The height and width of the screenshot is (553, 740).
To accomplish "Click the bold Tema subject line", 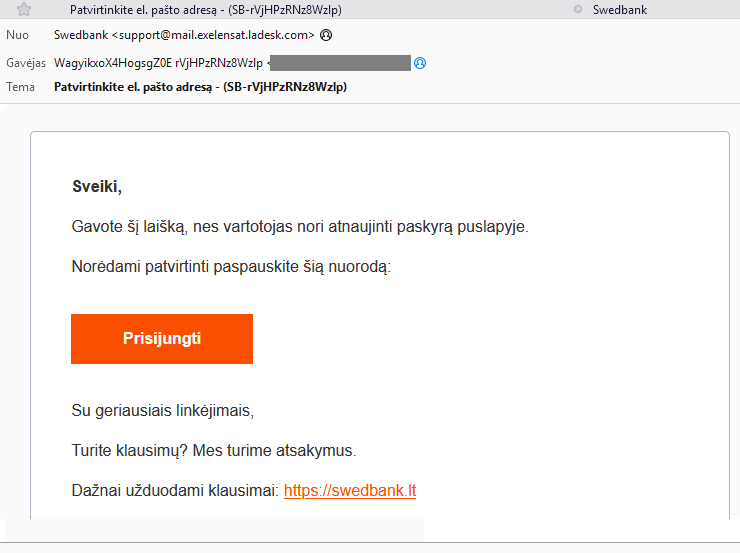I will [x=201, y=87].
